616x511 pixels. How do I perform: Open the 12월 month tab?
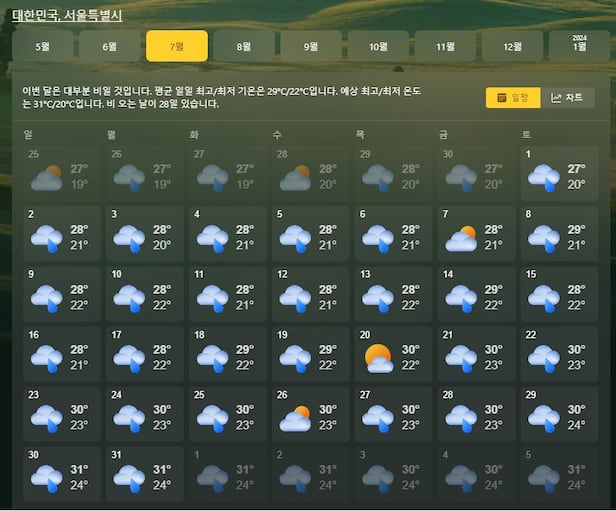pos(512,46)
